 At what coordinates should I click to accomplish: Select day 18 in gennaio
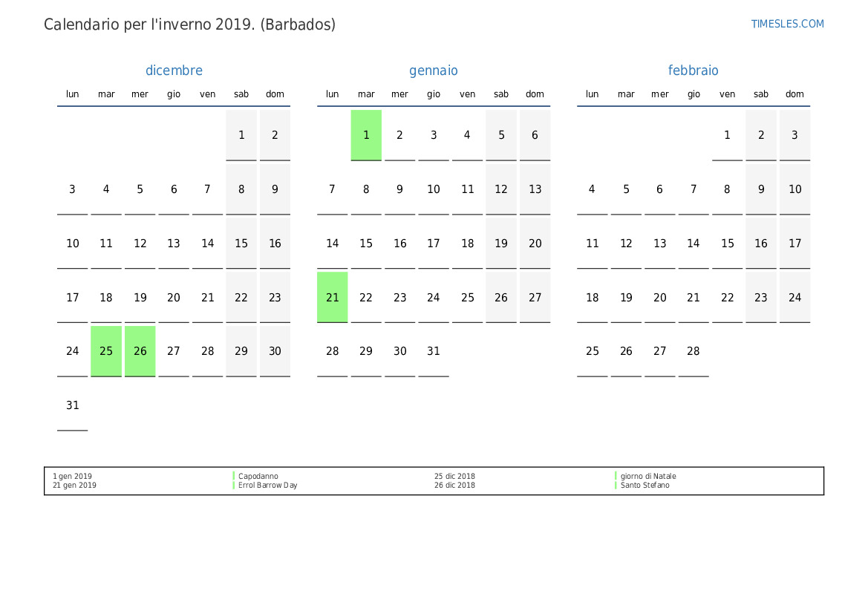(x=467, y=244)
